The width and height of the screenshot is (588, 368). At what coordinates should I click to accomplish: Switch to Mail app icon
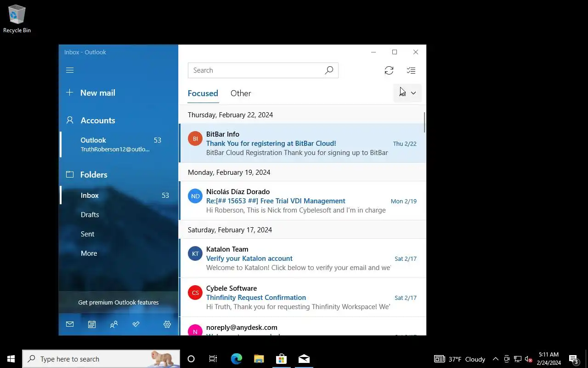[x=70, y=324]
